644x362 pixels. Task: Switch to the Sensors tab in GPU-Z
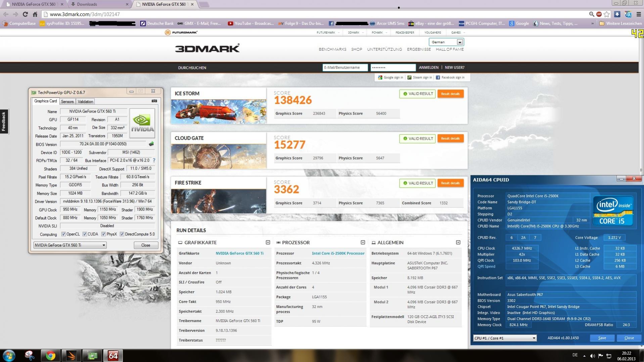coord(67,101)
